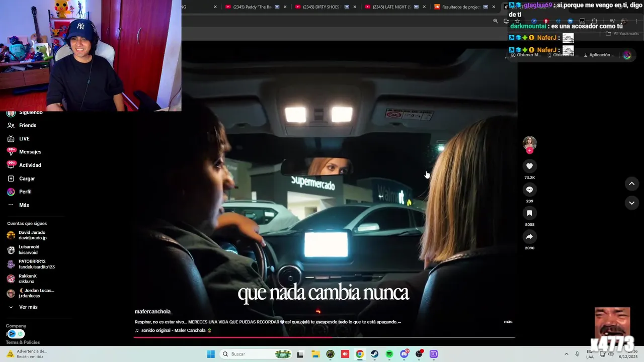Click the Perfil avatar icon
The width and height of the screenshot is (644, 362).
(x=11, y=192)
